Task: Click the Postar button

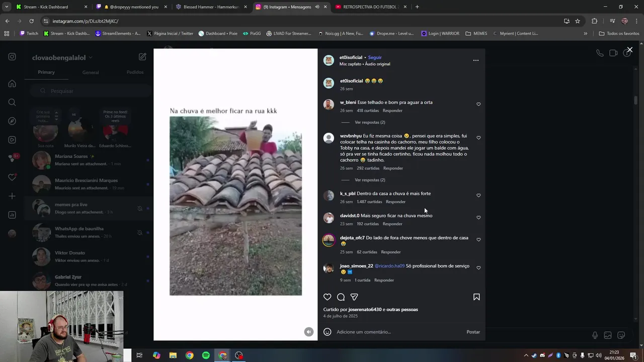Action: pyautogui.click(x=473, y=332)
